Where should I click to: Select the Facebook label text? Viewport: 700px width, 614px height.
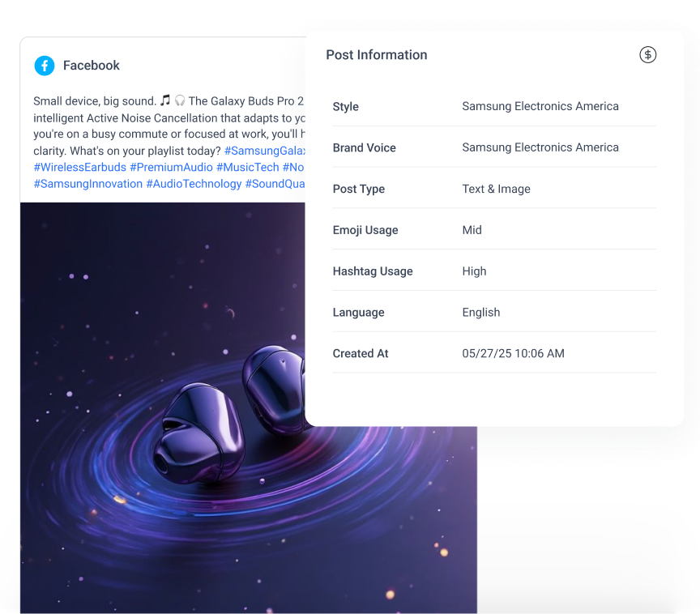click(91, 66)
